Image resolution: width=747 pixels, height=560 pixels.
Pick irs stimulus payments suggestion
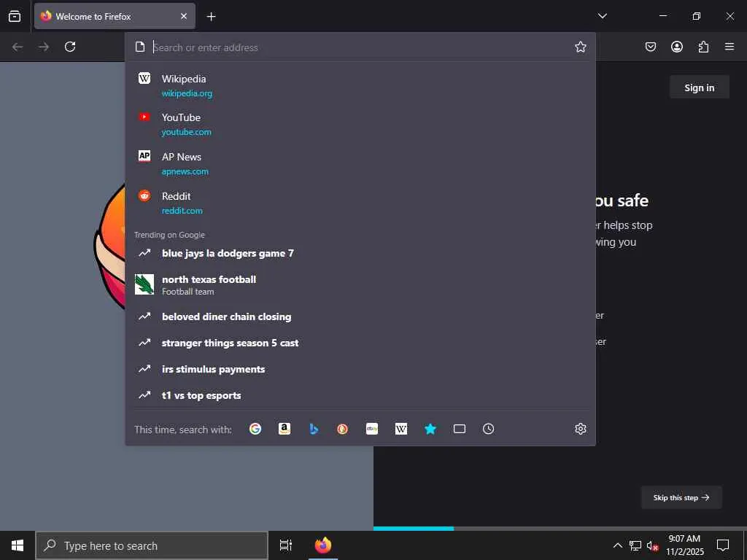click(x=360, y=369)
